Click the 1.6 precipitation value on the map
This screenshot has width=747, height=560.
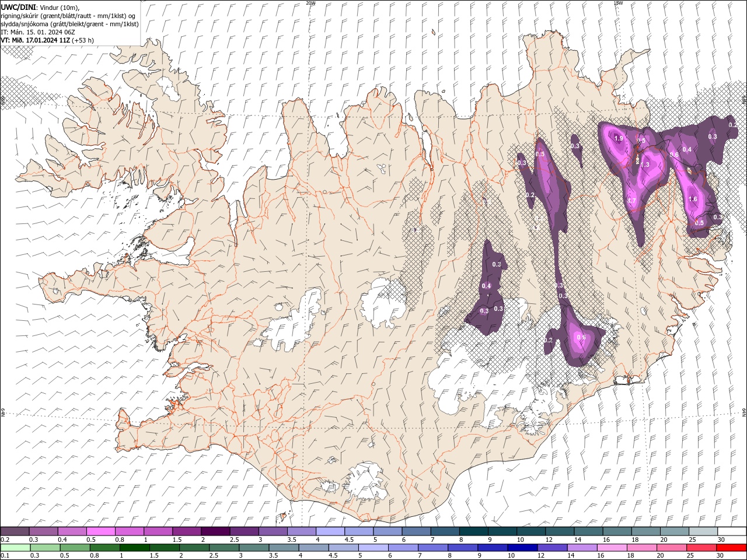[693, 199]
